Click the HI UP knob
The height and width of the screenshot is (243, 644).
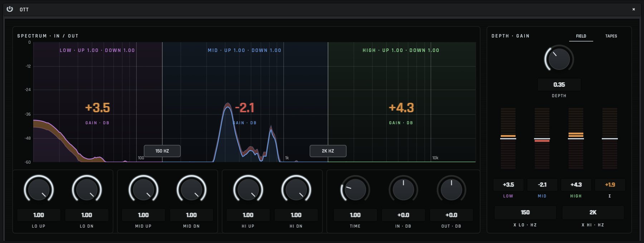tap(248, 189)
